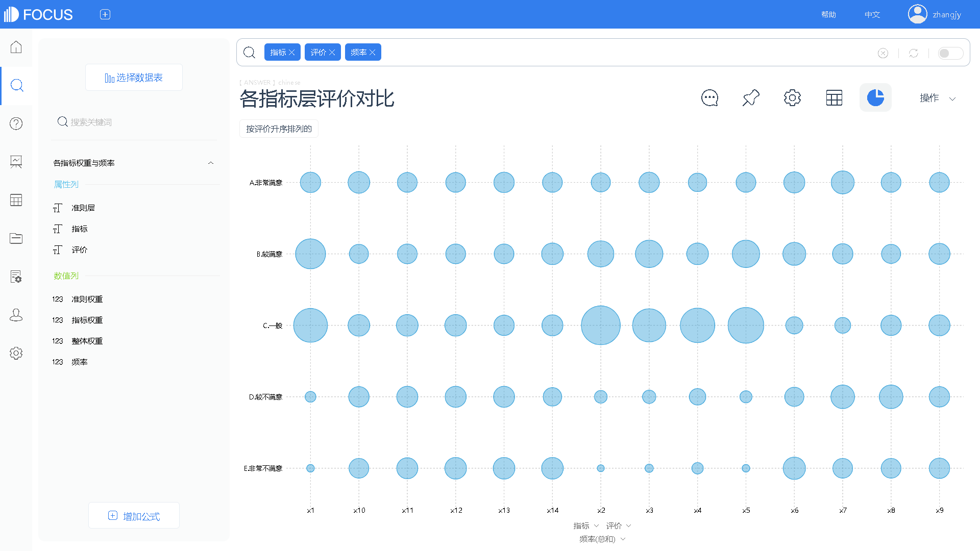
Task: Open chart settings gear icon
Action: point(792,97)
